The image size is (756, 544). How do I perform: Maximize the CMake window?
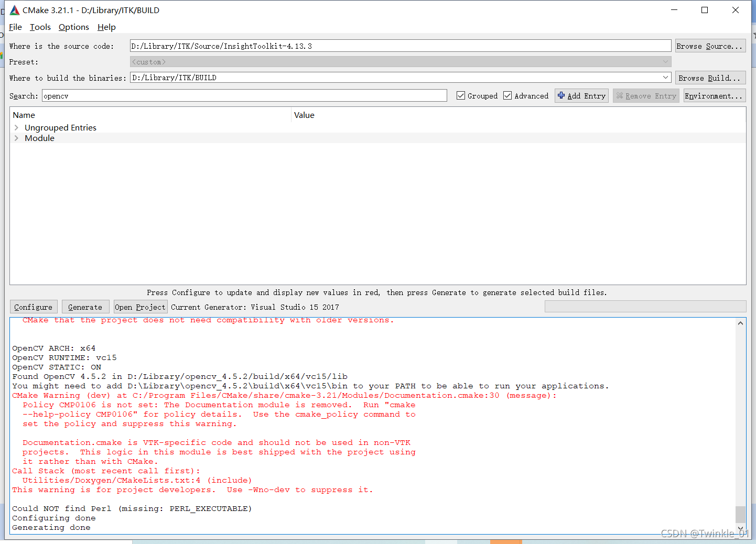705,10
